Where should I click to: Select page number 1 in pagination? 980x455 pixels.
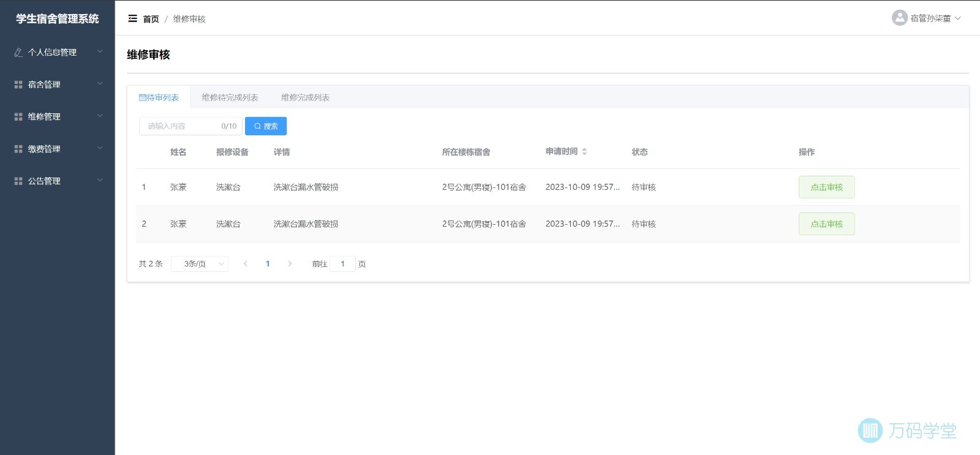point(268,264)
